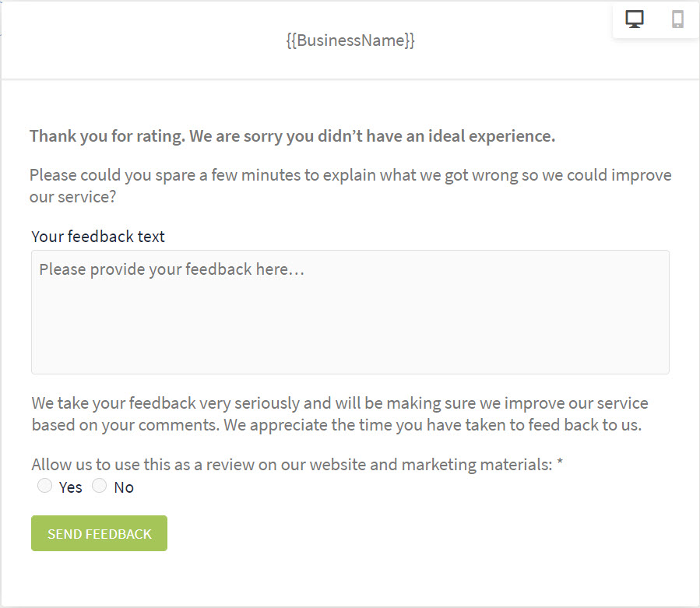Switch to desktop preview mode

coord(635,19)
